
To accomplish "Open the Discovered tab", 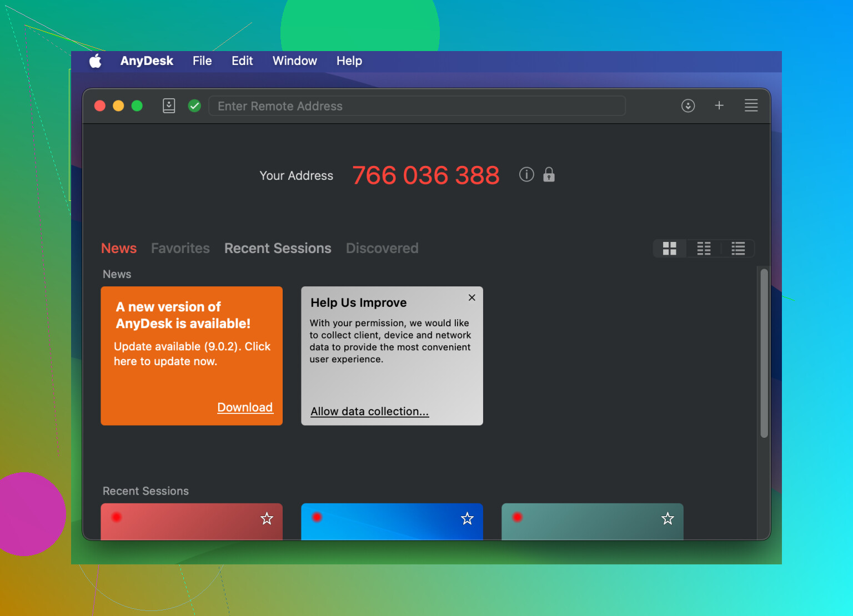I will tap(382, 249).
